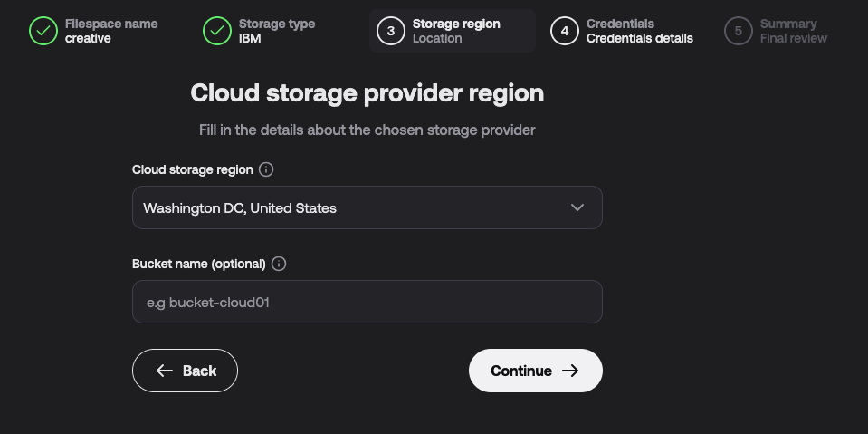Focus the Bucket name input field
The width and height of the screenshot is (868, 434).
(x=367, y=302)
